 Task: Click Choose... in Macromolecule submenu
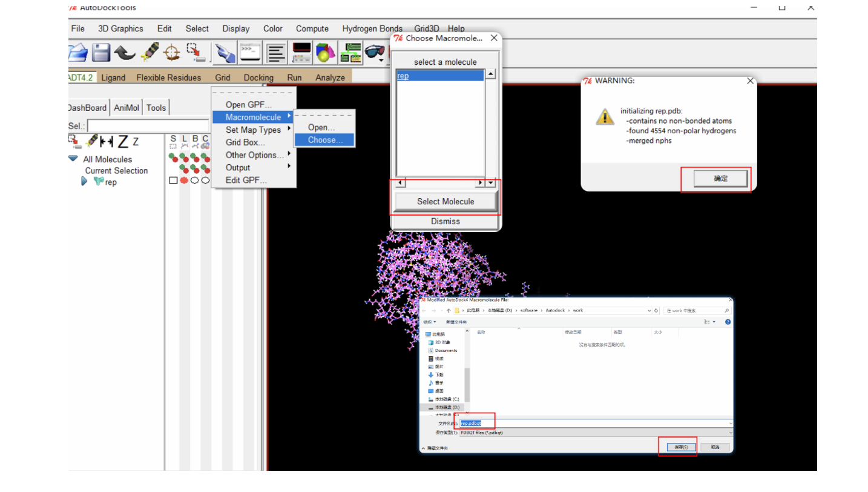pyautogui.click(x=324, y=140)
